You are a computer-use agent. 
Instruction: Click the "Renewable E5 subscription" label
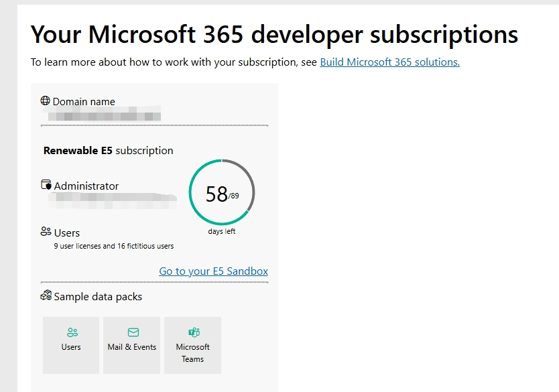pyautogui.click(x=109, y=151)
